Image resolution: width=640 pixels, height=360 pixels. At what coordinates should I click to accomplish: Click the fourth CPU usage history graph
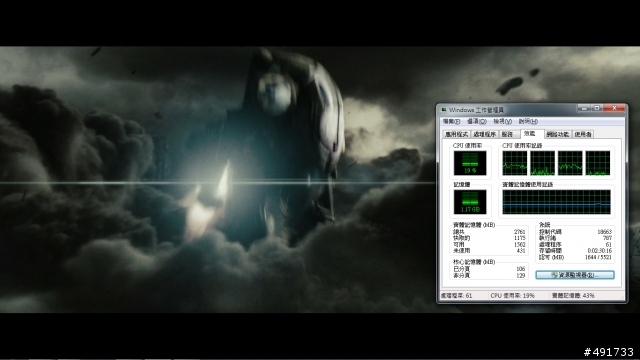click(598, 163)
